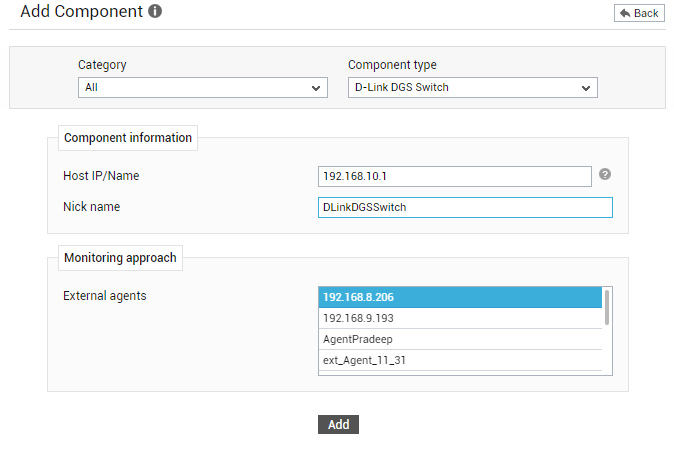Select external agent 192.168.9.193
Image resolution: width=674 pixels, height=455 pixels.
(460, 318)
